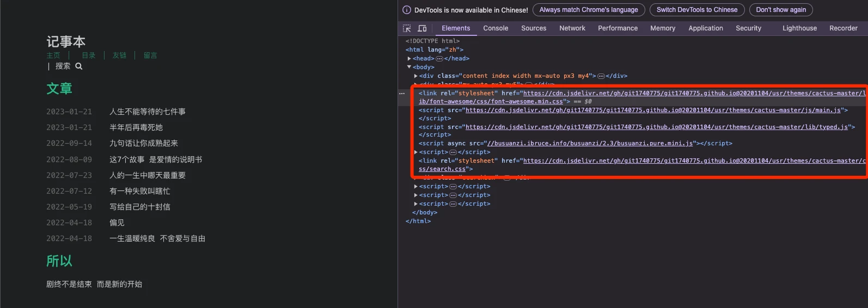Click the ellipsis next to the collapsed head tag
This screenshot has height=308, width=868.
pos(439,59)
